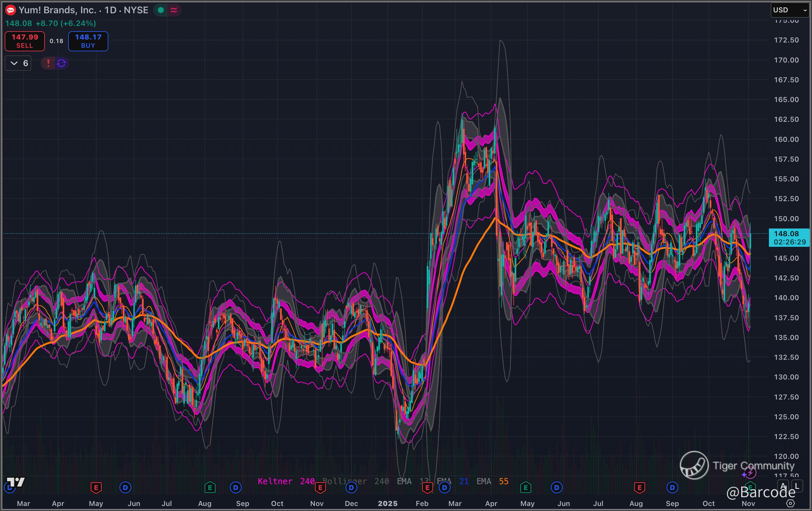Click the green market open status dot
The width and height of the screenshot is (812, 511).
pyautogui.click(x=161, y=10)
